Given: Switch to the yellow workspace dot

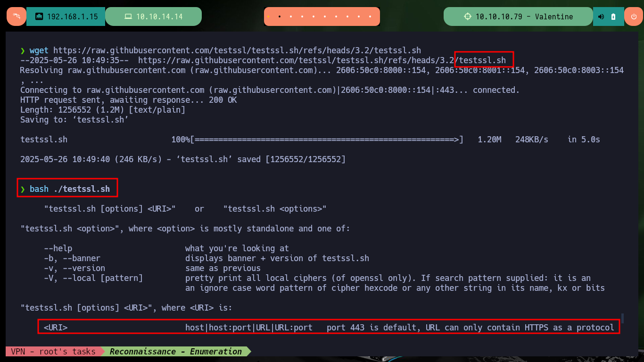Looking at the screenshot, I should 268,16.
